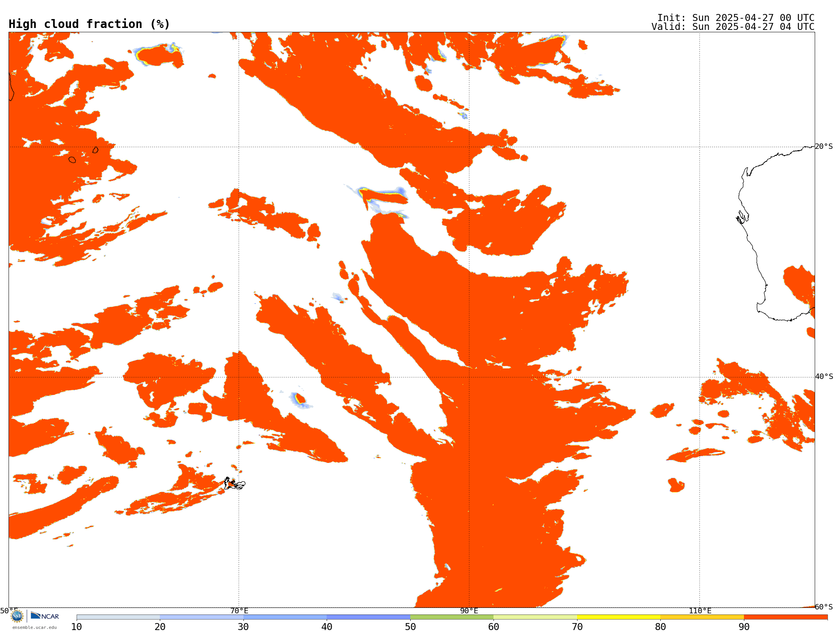This screenshot has width=840, height=632.
Task: Click the colorbar tick label 50
Action: pos(410,627)
